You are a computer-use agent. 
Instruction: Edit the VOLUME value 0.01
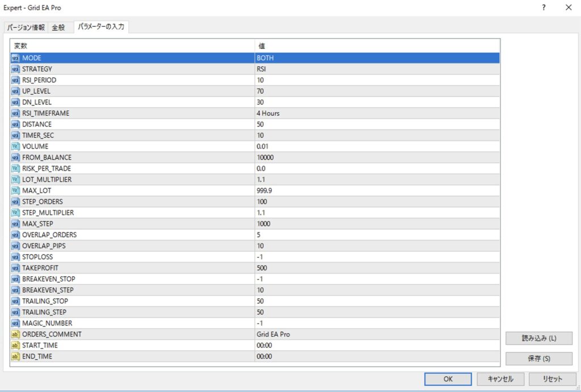tap(377, 146)
